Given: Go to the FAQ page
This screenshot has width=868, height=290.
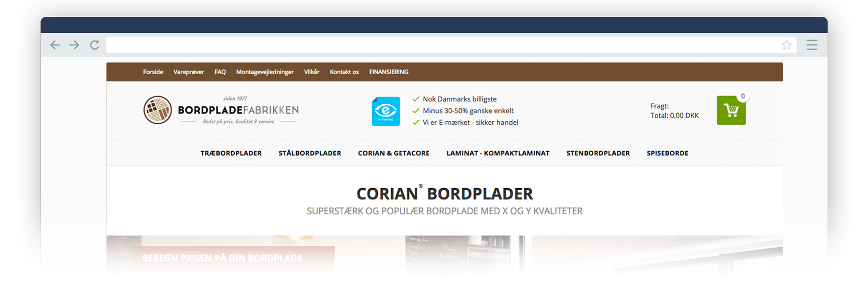Looking at the screenshot, I should pos(220,72).
